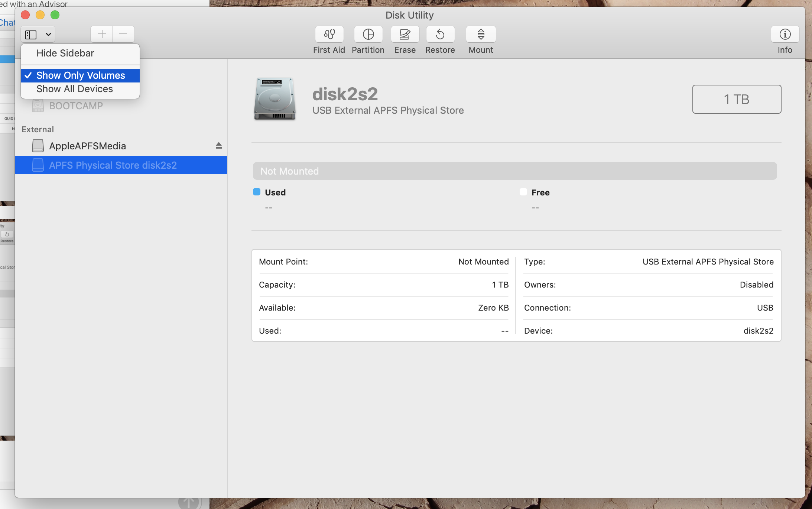812x509 pixels.
Task: Select AppleAPFSMedia in the sidebar
Action: (87, 146)
